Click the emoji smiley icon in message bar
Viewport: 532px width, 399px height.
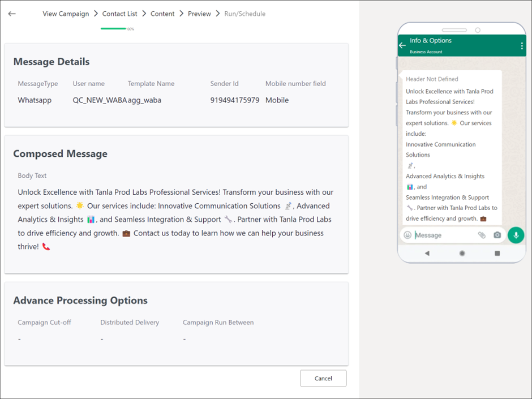(x=407, y=235)
